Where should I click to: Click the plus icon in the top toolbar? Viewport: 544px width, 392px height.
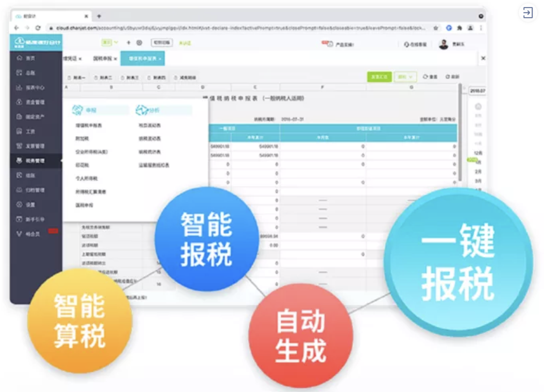tap(128, 43)
